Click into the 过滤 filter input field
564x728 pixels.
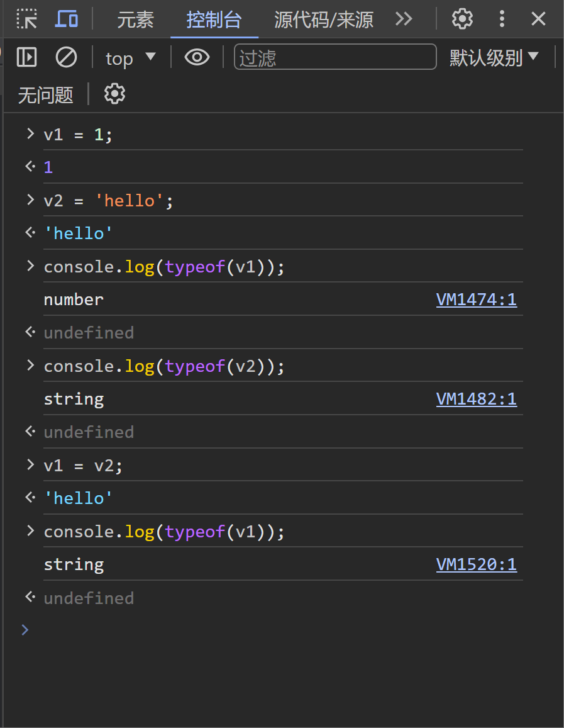click(x=335, y=57)
